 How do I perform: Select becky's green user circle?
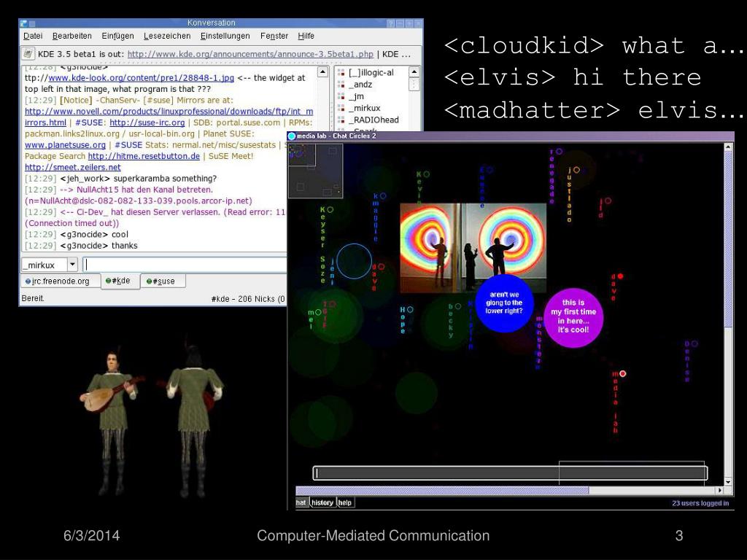click(458, 306)
